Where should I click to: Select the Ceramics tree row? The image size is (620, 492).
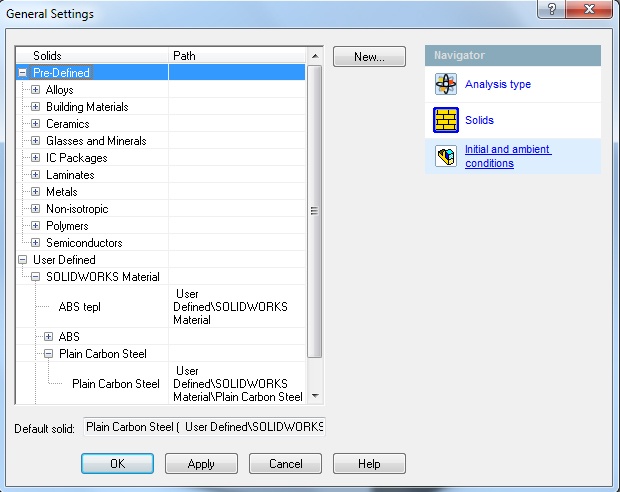(x=161, y=123)
